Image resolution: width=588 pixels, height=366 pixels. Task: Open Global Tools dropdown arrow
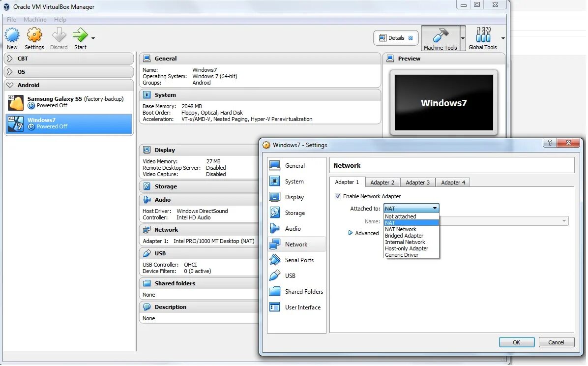click(x=503, y=38)
